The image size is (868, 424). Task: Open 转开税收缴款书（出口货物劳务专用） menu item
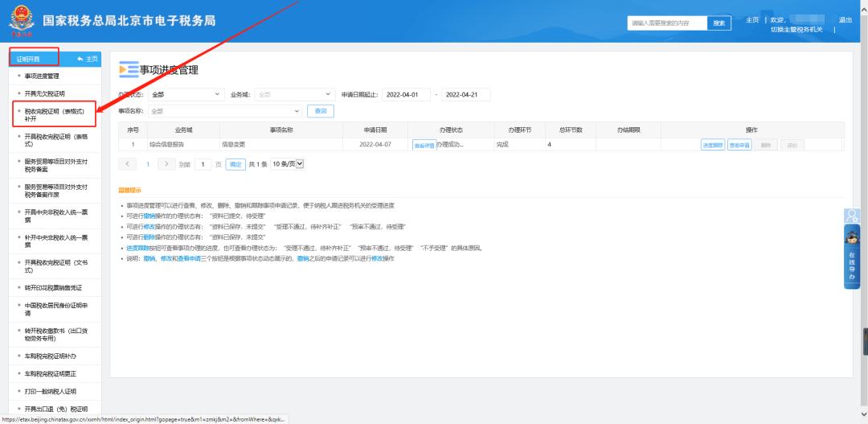pyautogui.click(x=55, y=334)
